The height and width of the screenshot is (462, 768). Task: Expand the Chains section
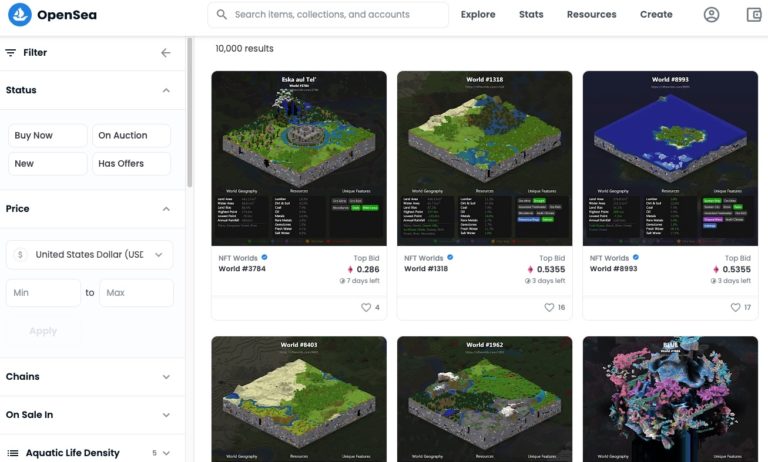(166, 377)
